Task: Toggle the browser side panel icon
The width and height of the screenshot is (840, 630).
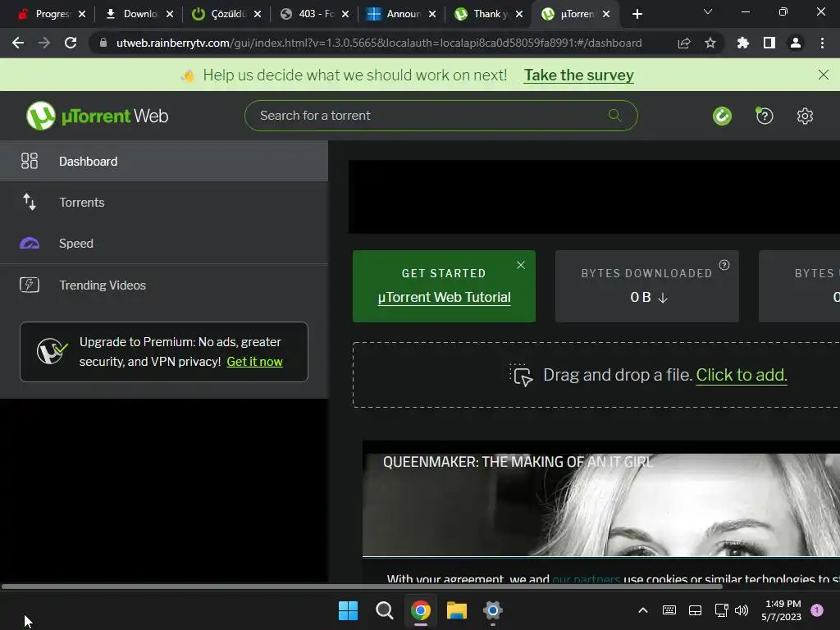Action: [x=769, y=43]
